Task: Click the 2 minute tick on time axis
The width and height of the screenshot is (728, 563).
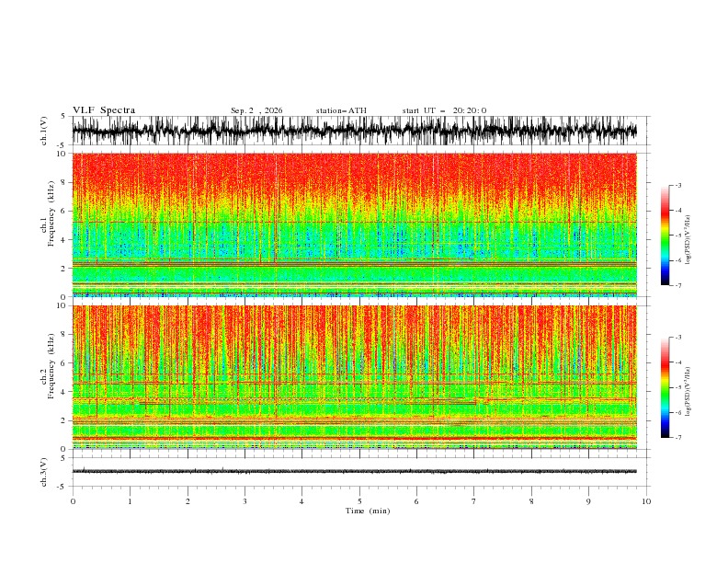Action: pyautogui.click(x=188, y=501)
